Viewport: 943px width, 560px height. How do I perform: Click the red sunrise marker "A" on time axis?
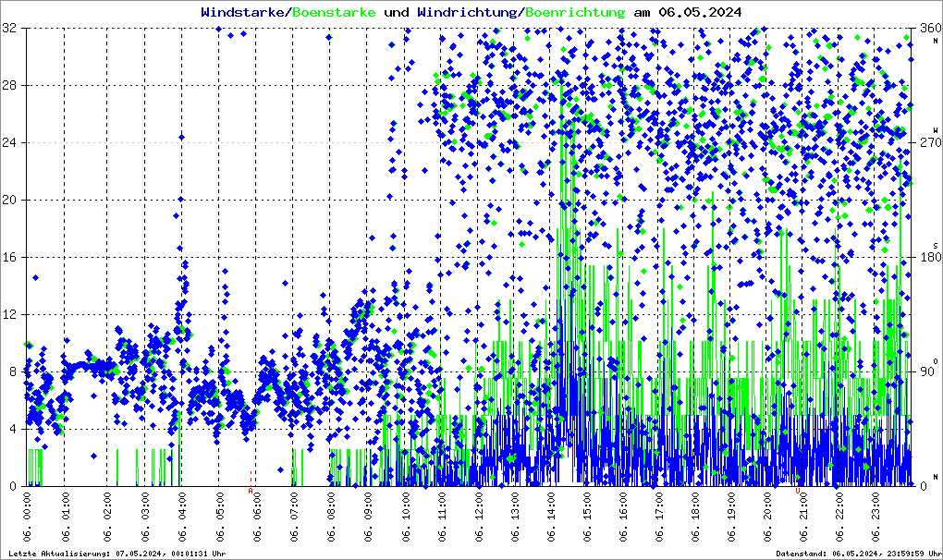251,491
